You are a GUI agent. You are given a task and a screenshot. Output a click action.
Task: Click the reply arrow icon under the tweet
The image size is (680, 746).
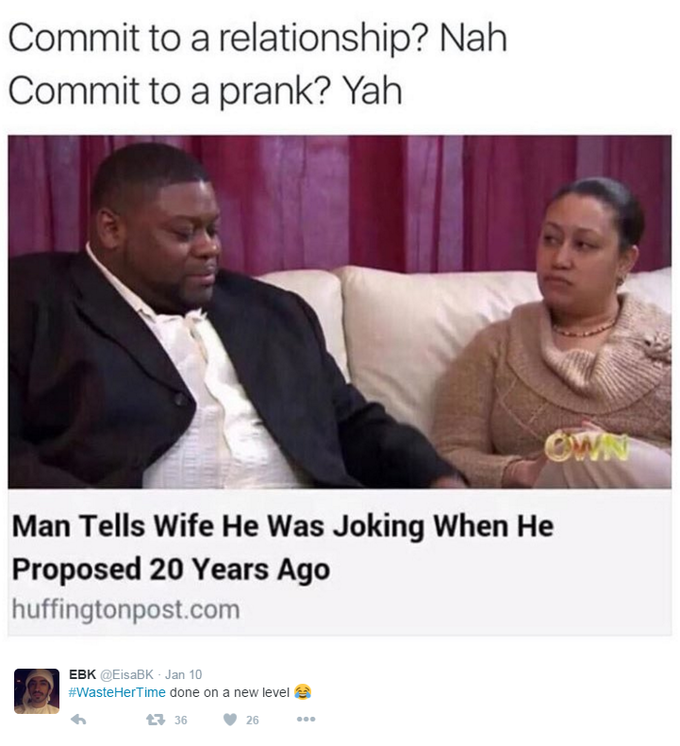[79, 719]
